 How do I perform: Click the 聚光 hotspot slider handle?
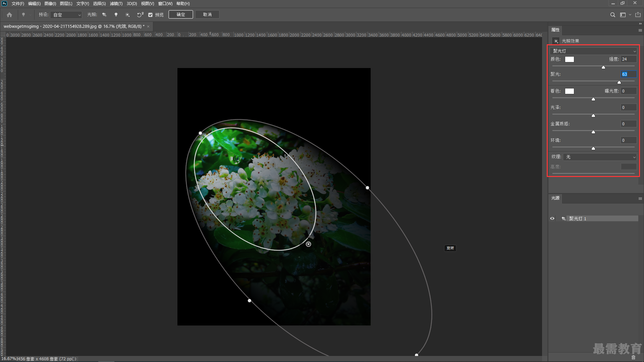tap(619, 82)
